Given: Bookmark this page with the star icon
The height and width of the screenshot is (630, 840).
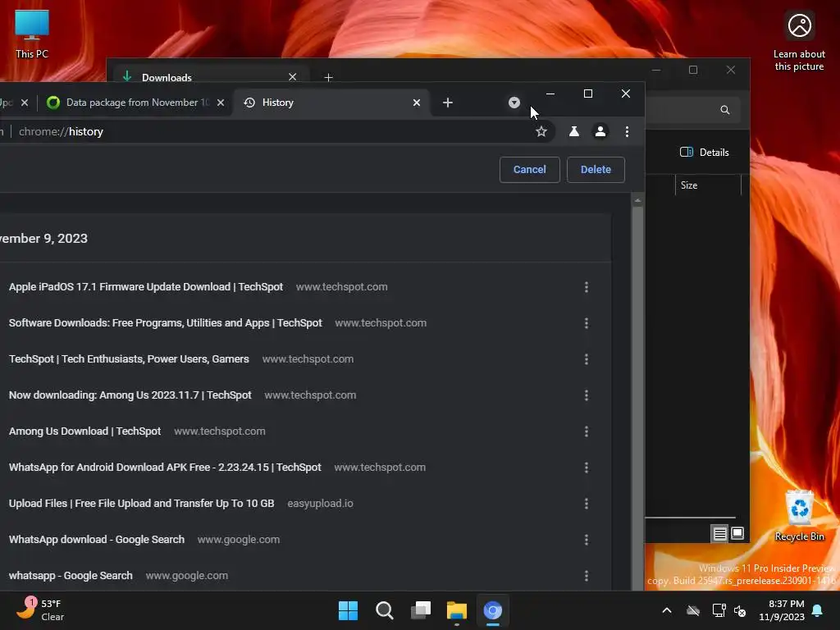Looking at the screenshot, I should point(541,131).
